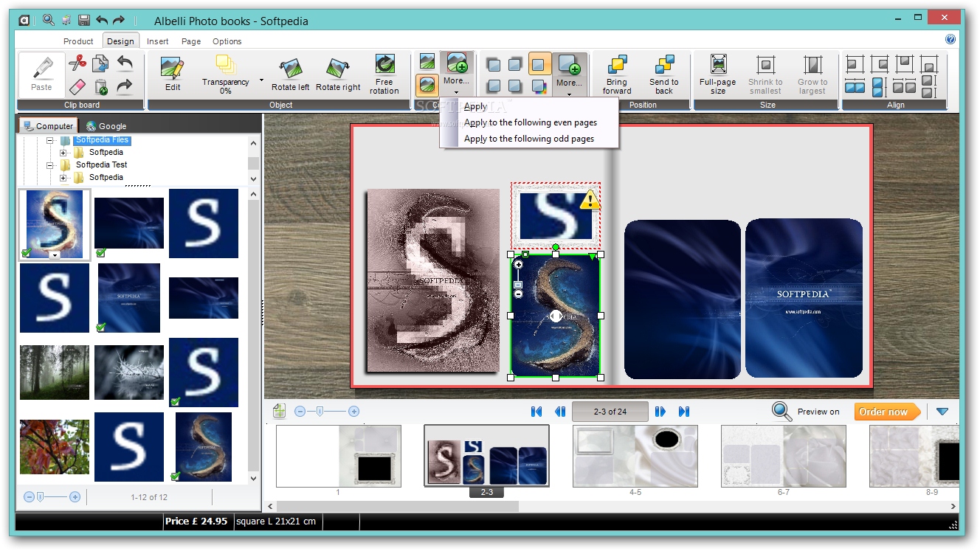
Task: Click Bring forward
Action: pos(617,74)
